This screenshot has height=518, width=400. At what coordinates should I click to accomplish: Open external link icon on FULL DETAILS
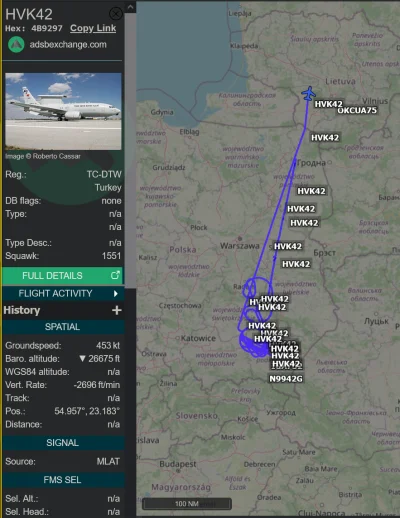tap(115, 275)
